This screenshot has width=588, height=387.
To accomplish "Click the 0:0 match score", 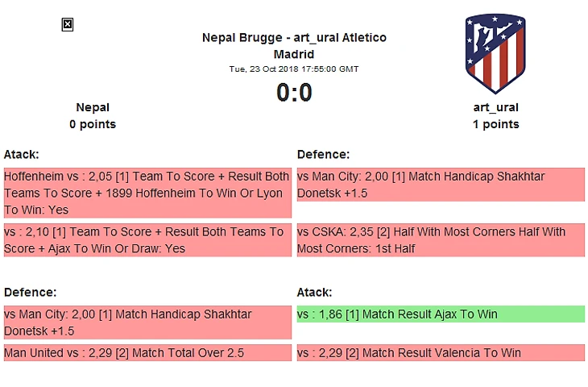I will (x=294, y=93).
